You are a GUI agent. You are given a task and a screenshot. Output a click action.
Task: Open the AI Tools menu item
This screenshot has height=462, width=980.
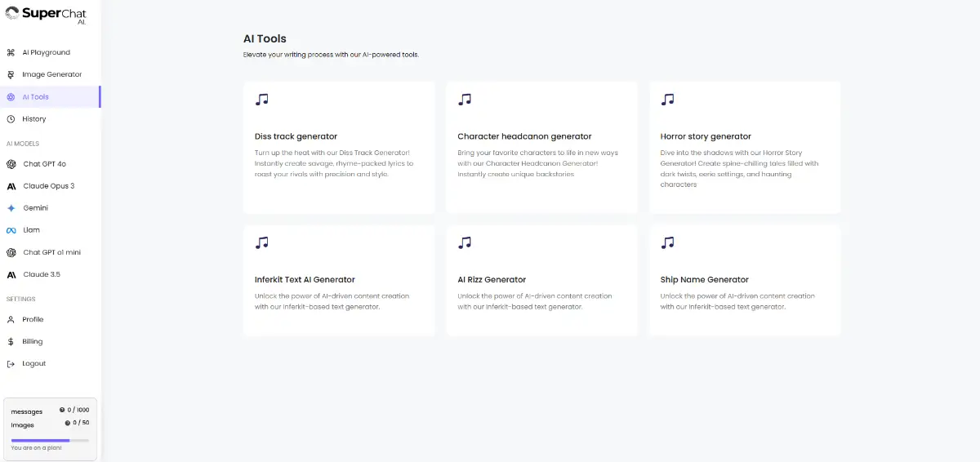coord(36,97)
